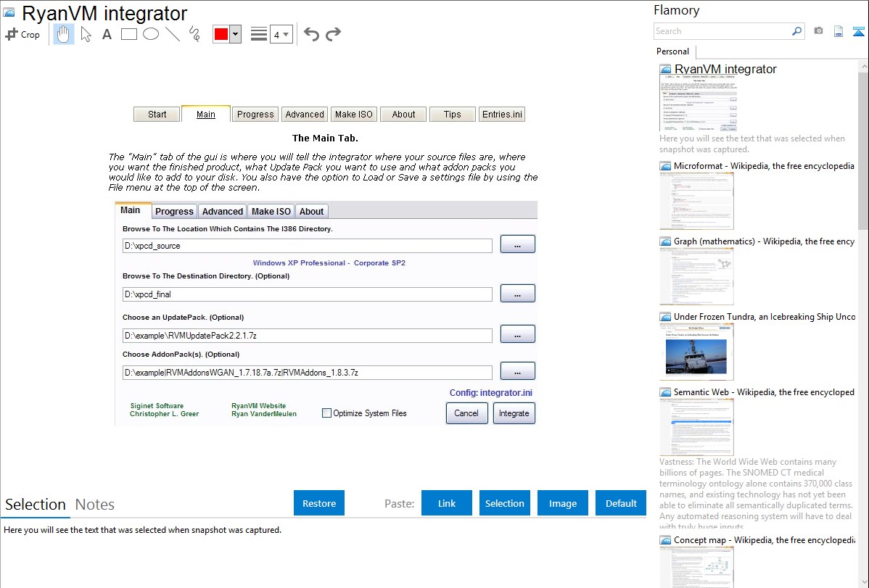Click the red color swatch
869x588 pixels.
click(x=221, y=34)
